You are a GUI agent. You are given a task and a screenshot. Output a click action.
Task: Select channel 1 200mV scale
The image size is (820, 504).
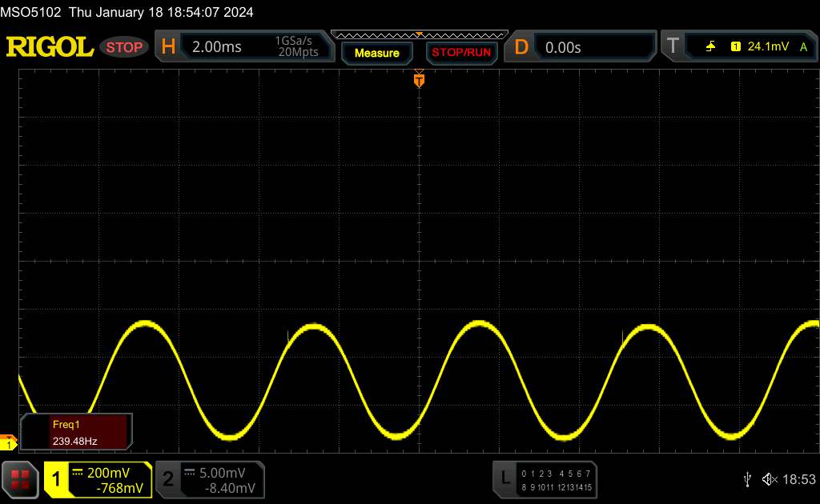point(108,473)
